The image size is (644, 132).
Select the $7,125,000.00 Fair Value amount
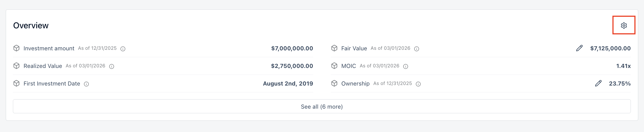point(610,48)
